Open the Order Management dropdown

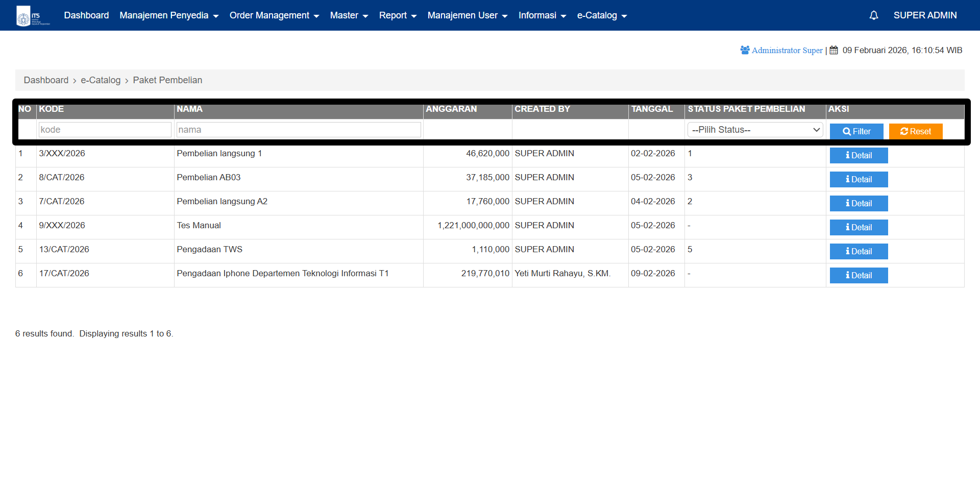(x=274, y=15)
